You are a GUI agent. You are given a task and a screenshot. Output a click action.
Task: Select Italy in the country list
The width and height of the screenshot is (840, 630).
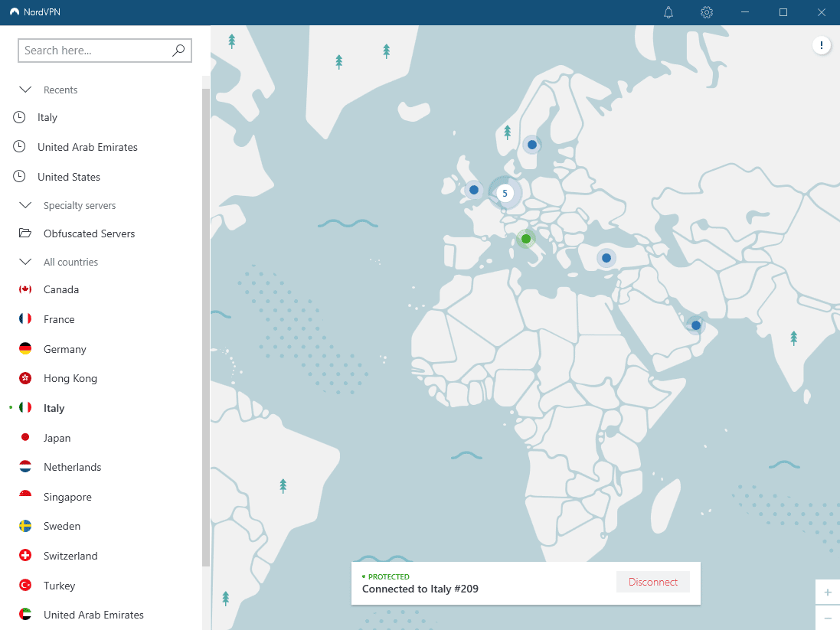54,407
